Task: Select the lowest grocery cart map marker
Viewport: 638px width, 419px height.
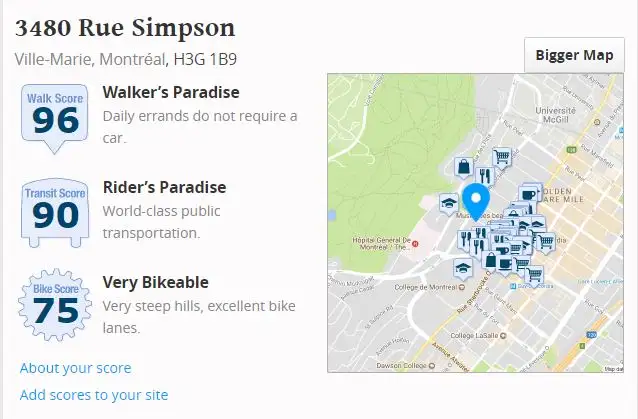Action: pos(535,274)
